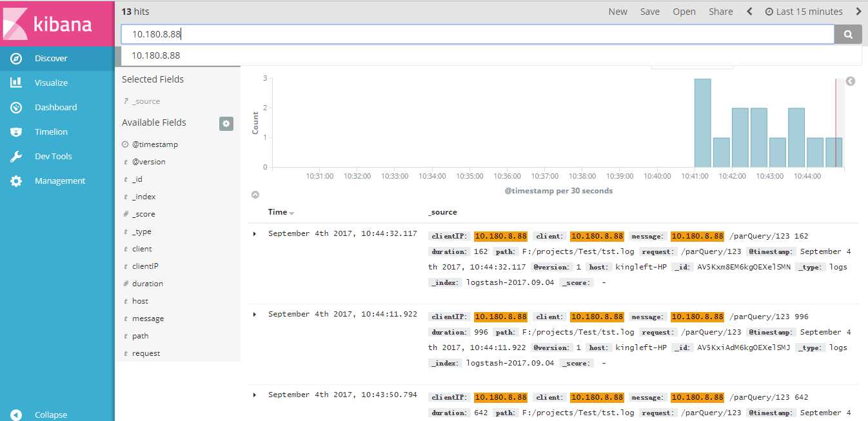Click the search magnifier button
Viewport: 868px width, 421px height.
tap(848, 35)
